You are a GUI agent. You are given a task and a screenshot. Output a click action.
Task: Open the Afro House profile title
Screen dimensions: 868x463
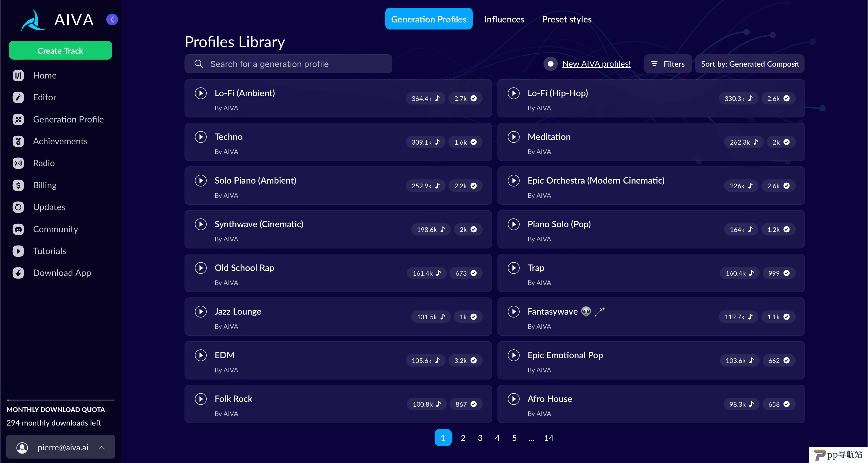[x=549, y=399]
